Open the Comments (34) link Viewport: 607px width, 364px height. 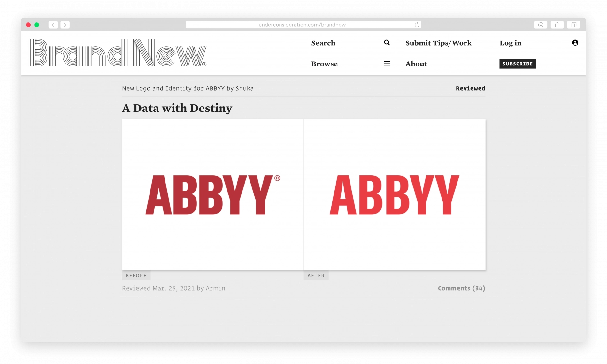click(461, 288)
